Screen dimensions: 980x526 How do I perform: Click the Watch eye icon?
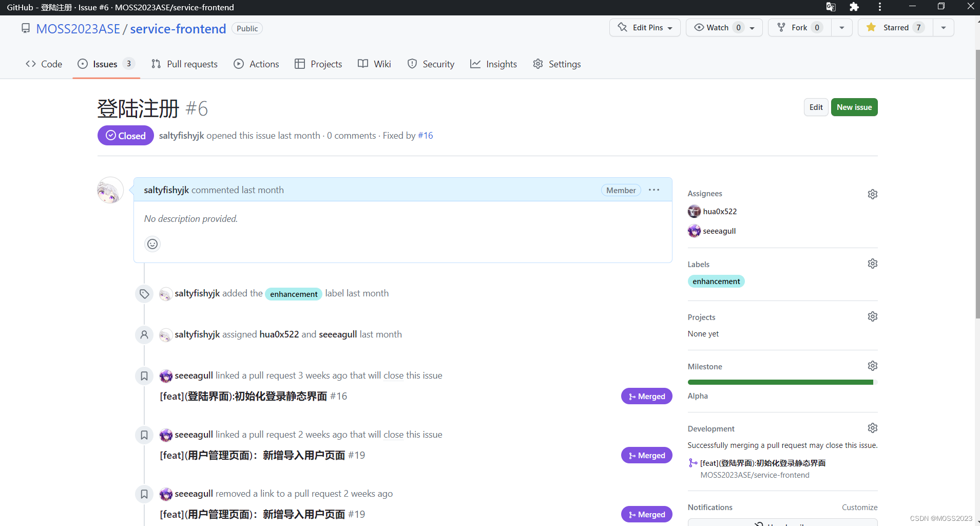[x=699, y=27]
